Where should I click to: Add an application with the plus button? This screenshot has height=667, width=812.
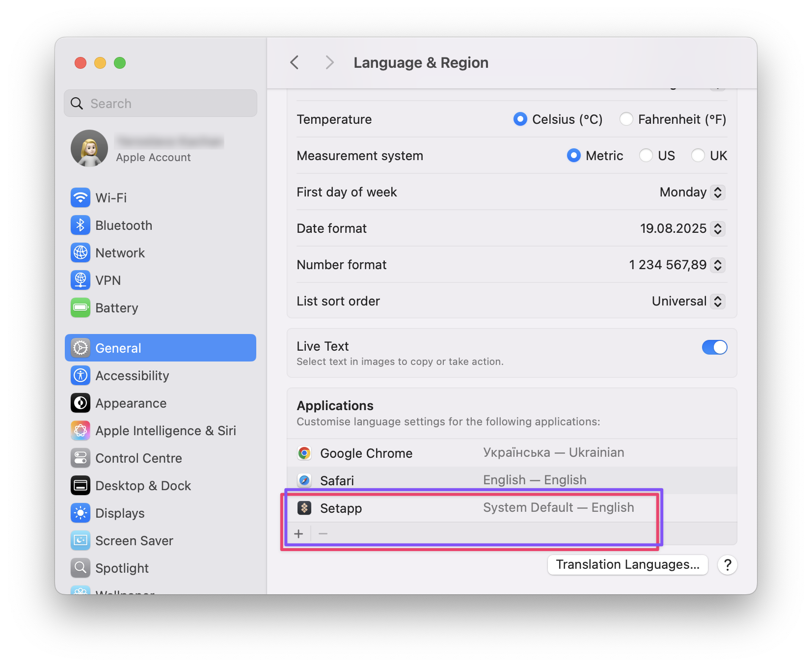(298, 533)
